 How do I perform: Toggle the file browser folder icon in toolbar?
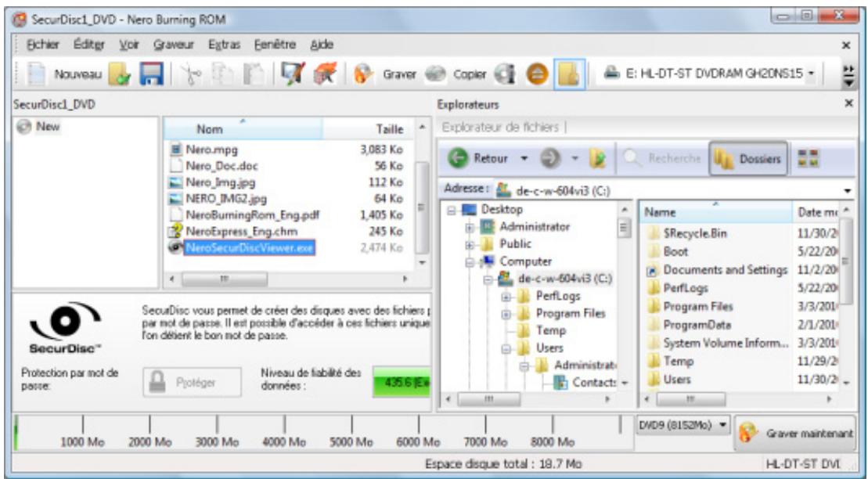coord(569,74)
